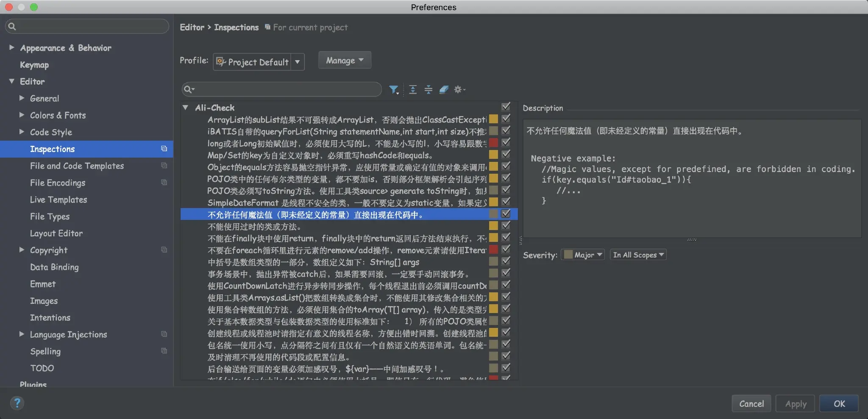868x419 pixels.
Task: Click the project-level icon beside Copyright
Action: click(x=164, y=250)
